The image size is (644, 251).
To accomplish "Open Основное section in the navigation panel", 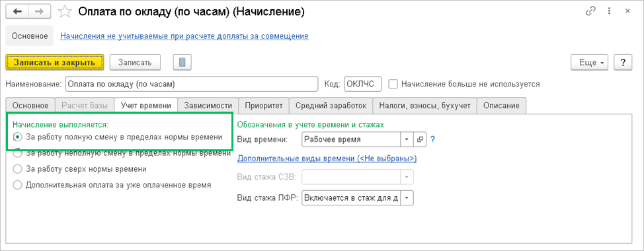I will [30, 36].
